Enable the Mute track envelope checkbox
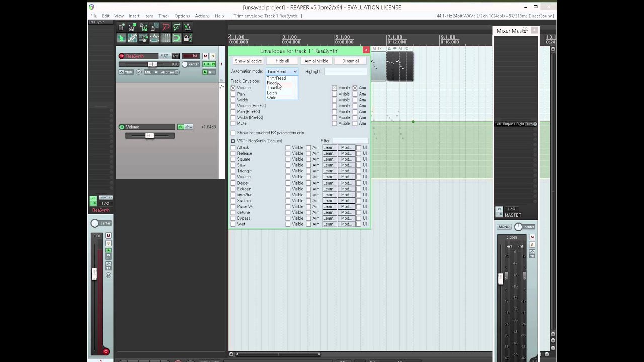Screen dimensions: 644x362 tap(233, 123)
